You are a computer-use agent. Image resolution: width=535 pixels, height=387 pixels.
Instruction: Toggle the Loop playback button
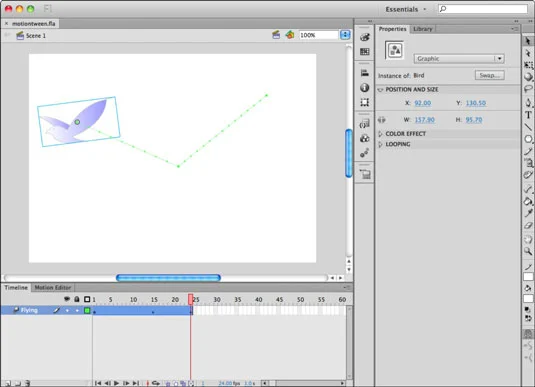point(156,383)
